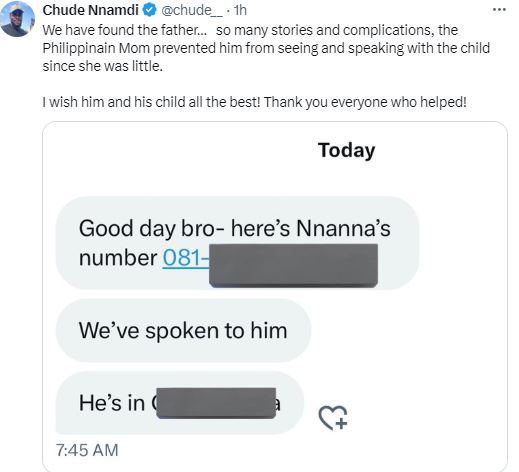Click the Today date header
This screenshot has height=472, width=519.
pyautogui.click(x=346, y=151)
